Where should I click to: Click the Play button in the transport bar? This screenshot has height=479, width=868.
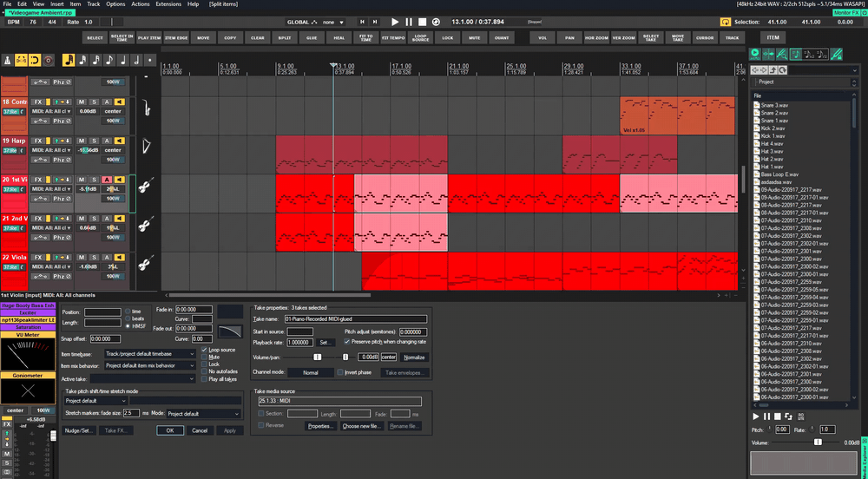pyautogui.click(x=395, y=22)
